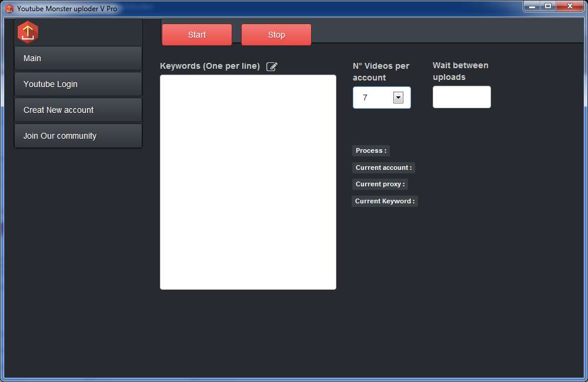Select the Current proxy label
This screenshot has height=382, width=588.
point(380,184)
